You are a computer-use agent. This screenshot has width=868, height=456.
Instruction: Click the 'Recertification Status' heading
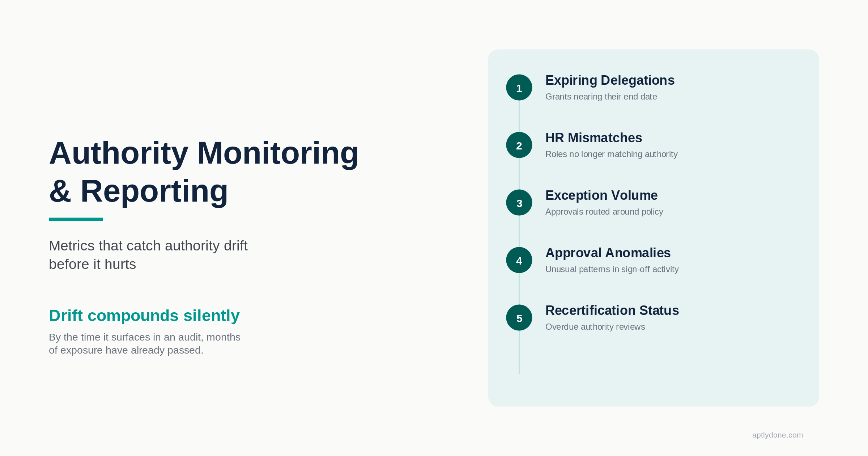tap(612, 311)
